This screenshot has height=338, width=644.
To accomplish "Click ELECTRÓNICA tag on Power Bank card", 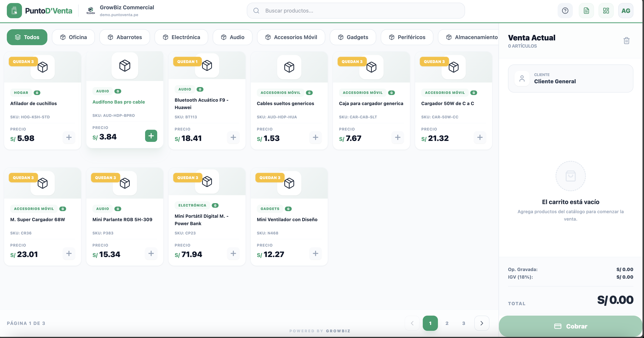I will [192, 205].
